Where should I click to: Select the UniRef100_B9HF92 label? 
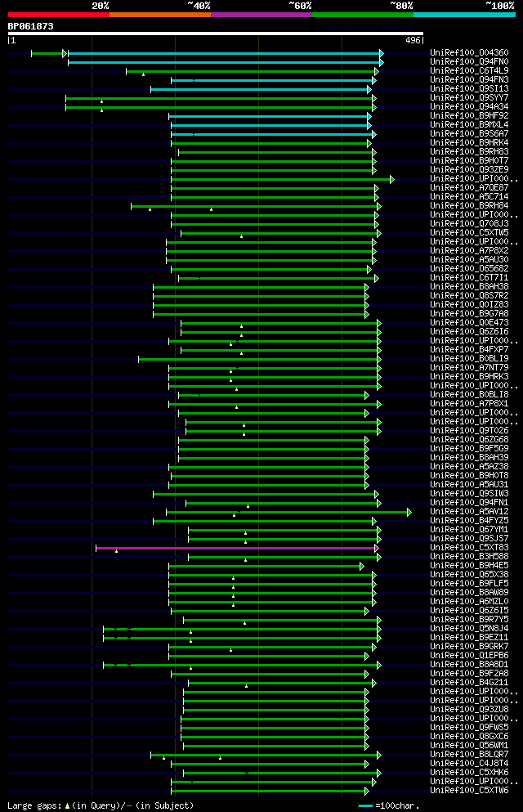[469, 116]
